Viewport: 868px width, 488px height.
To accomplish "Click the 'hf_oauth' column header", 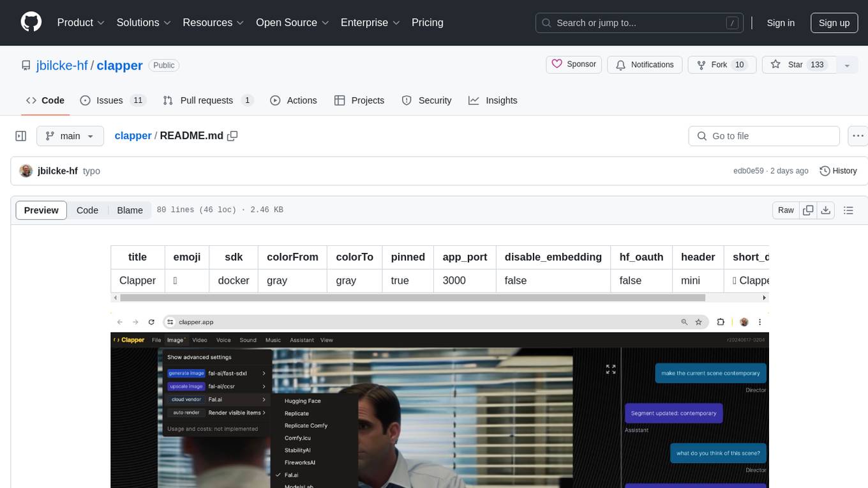I will (x=641, y=257).
